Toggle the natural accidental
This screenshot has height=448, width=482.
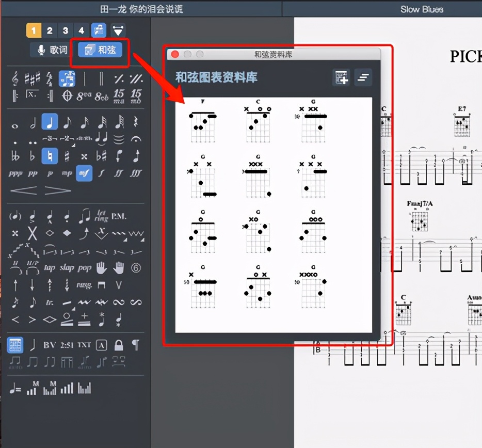coord(50,156)
